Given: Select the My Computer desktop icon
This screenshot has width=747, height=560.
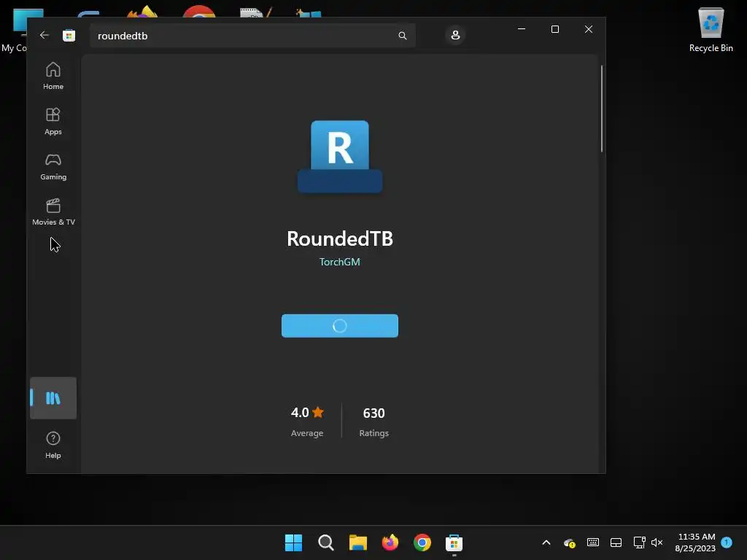Looking at the screenshot, I should pos(15,29).
